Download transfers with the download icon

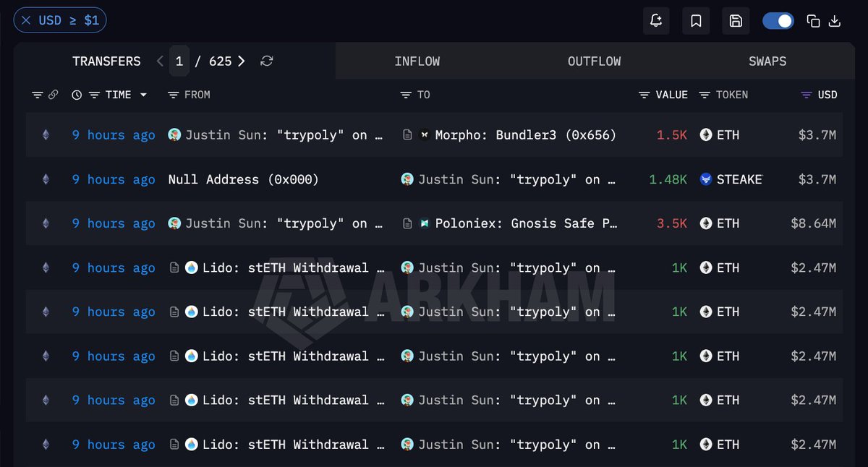click(834, 21)
